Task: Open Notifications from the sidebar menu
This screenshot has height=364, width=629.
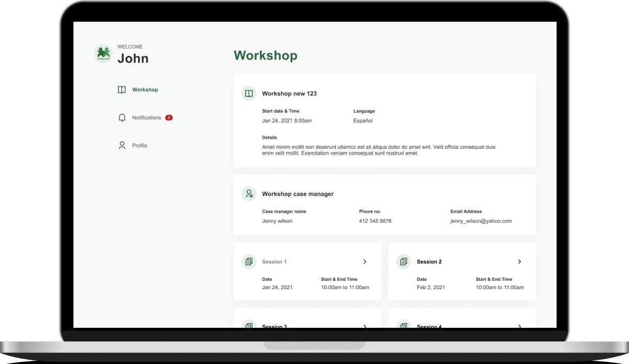Action: point(146,118)
